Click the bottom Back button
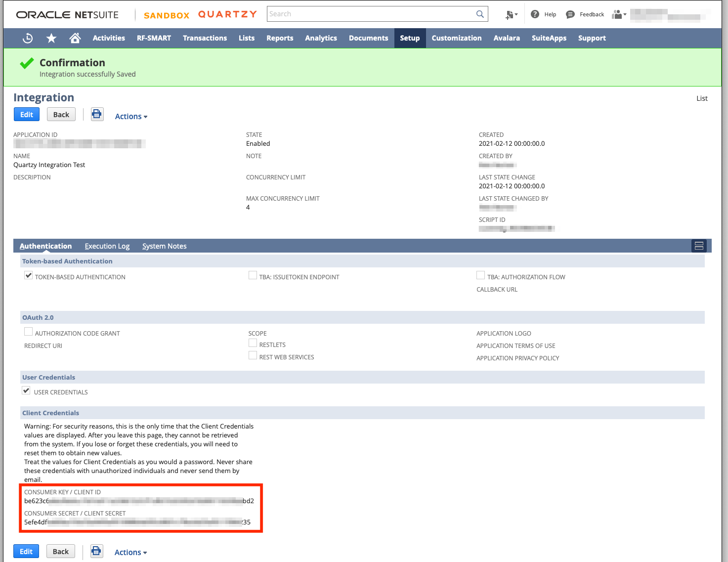728x562 pixels. (x=61, y=551)
